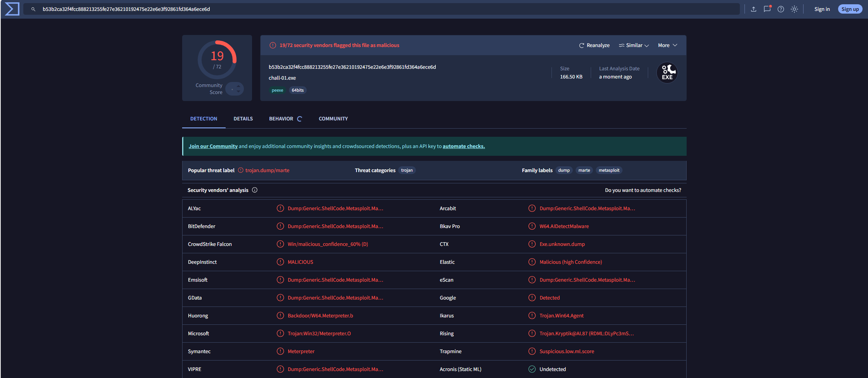Toggle the light/dark theme sun icon
868x378 pixels.
pos(794,9)
